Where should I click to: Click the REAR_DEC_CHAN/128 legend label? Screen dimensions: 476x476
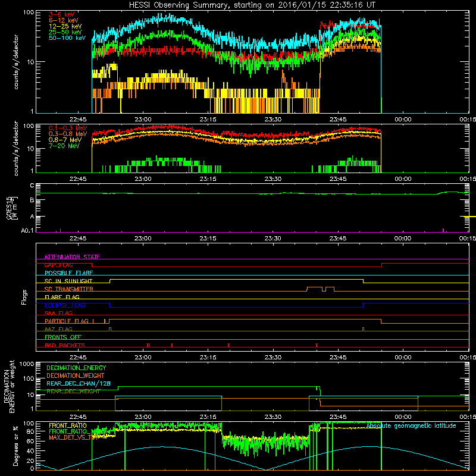[x=79, y=383]
